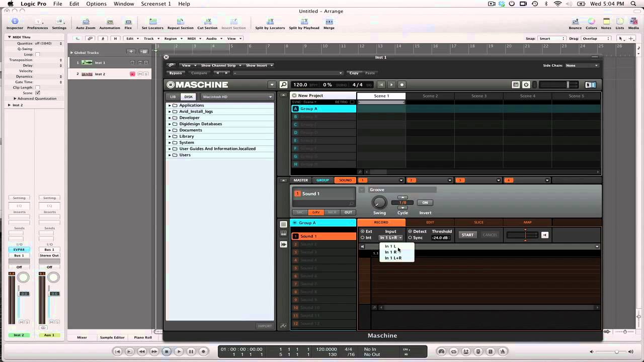Open Macintosh HD location dropdown

click(237, 97)
